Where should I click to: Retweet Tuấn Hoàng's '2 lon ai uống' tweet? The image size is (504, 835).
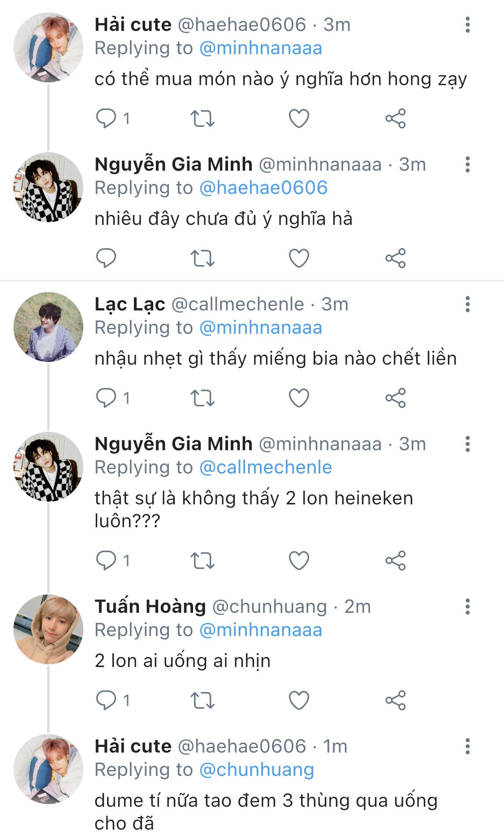point(202,701)
